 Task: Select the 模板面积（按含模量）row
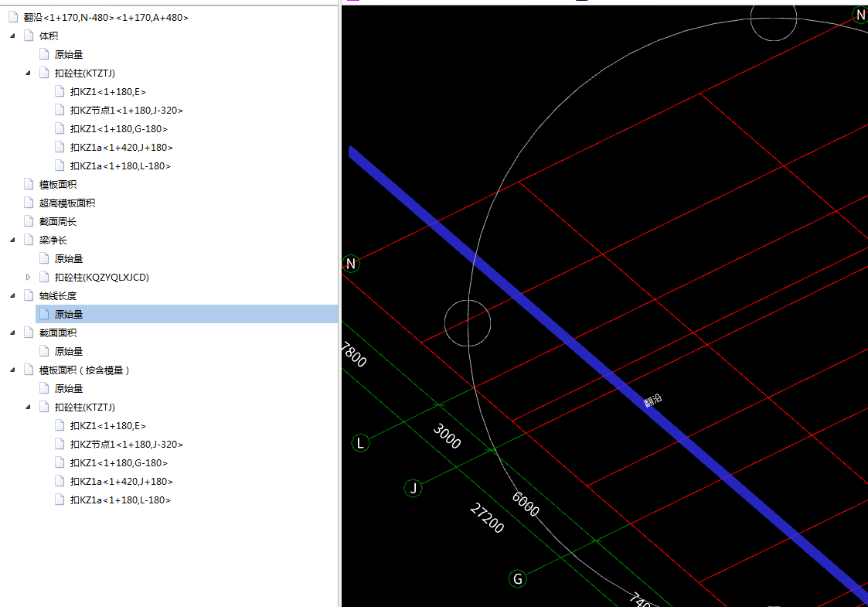click(x=84, y=370)
